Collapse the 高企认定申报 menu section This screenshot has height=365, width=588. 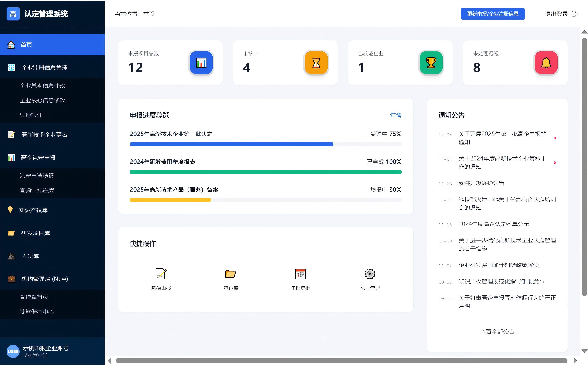tap(38, 158)
